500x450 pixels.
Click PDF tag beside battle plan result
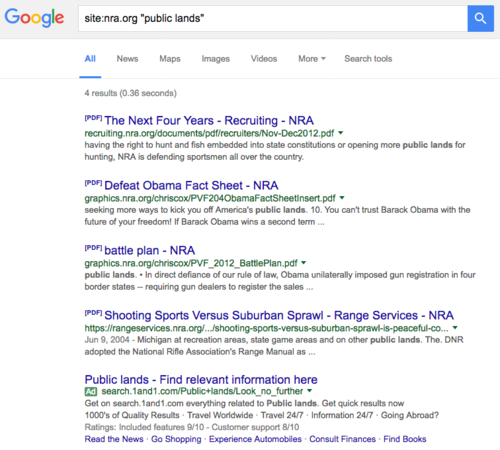click(93, 248)
